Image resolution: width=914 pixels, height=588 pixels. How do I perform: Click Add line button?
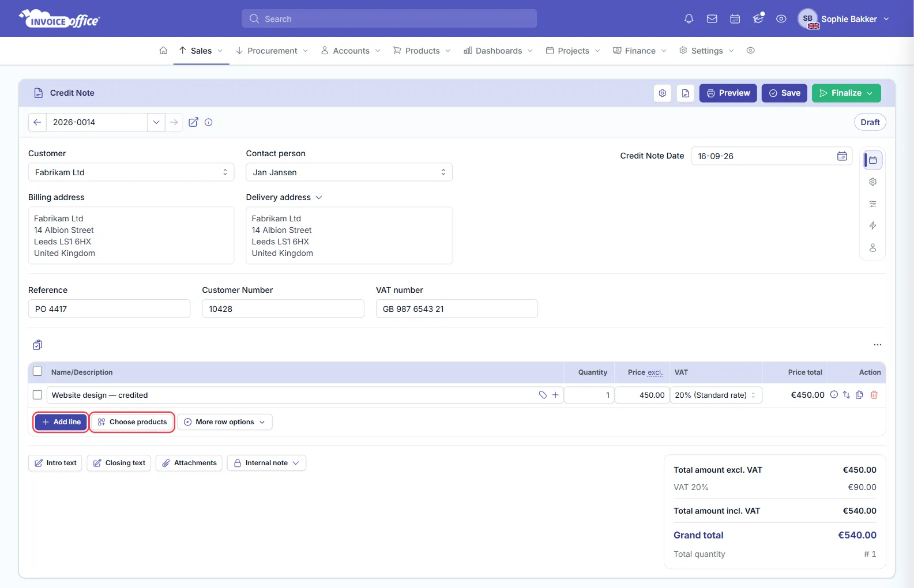point(61,422)
